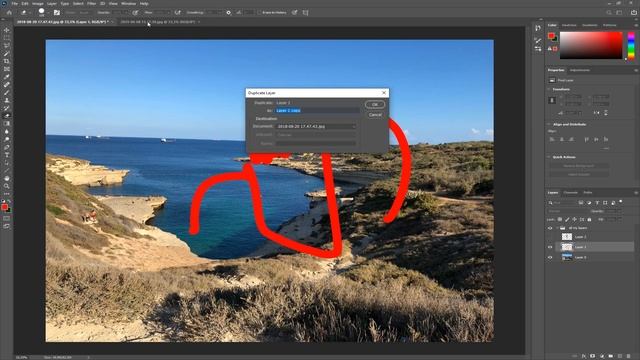Switch to the Channels tab
The width and height of the screenshot is (640, 360).
571,193
